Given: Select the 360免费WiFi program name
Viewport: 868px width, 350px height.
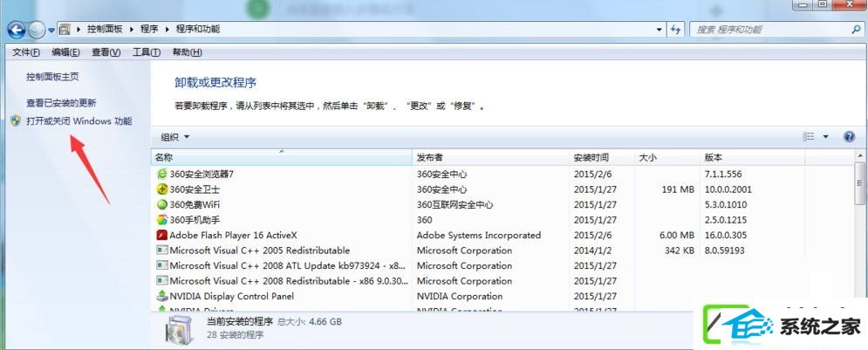Looking at the screenshot, I should coord(195,204).
